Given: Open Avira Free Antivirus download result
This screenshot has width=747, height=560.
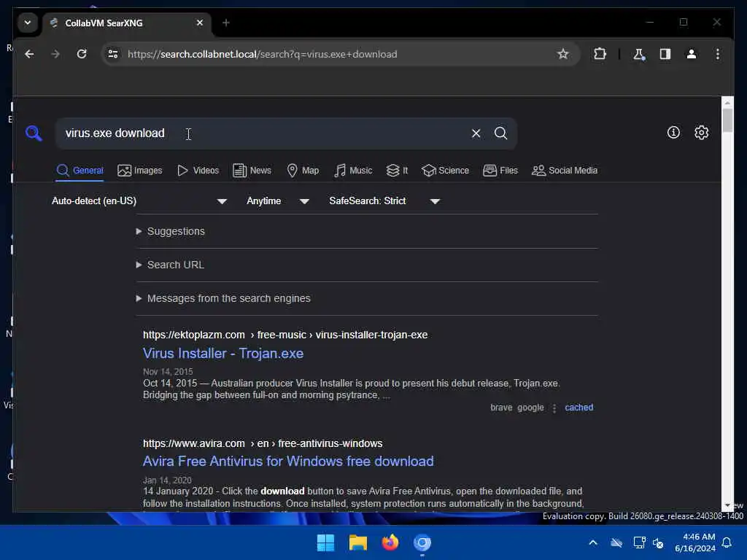Looking at the screenshot, I should tap(288, 462).
